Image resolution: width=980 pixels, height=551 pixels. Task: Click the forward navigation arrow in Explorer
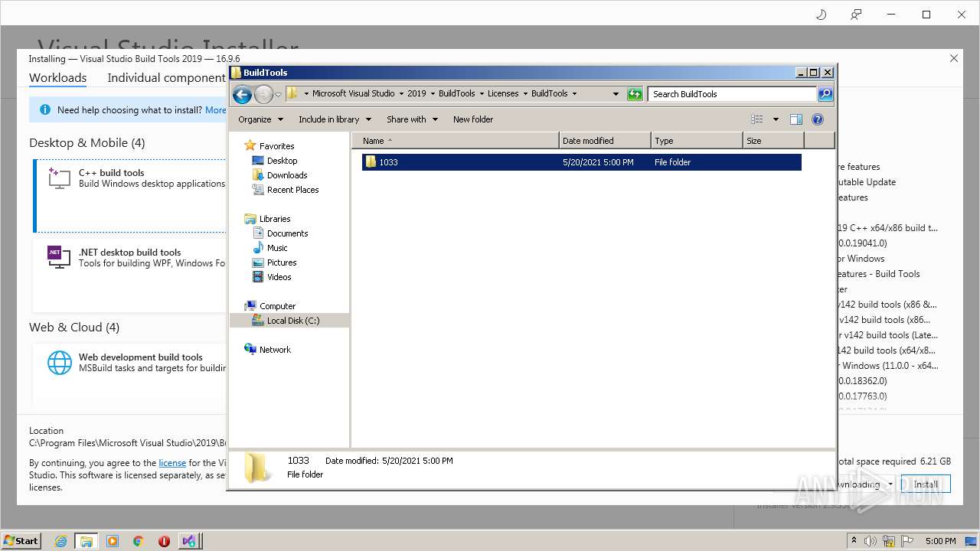coord(263,94)
